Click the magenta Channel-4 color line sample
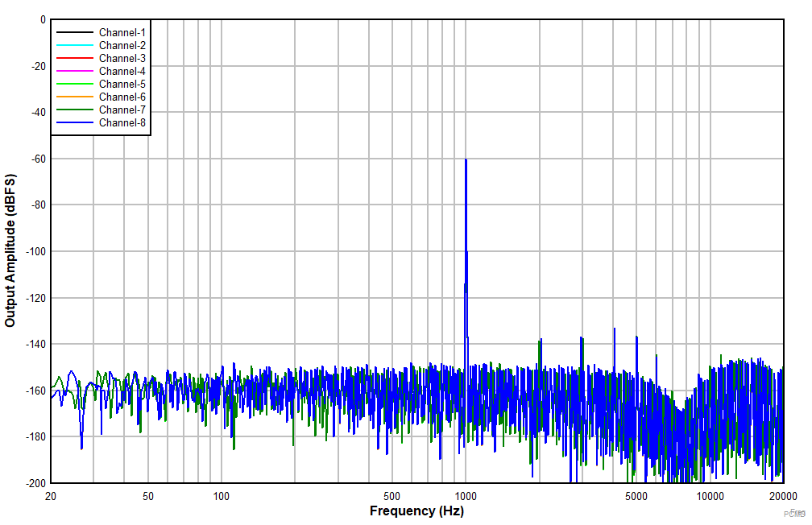Screen dimensions: 812x525 click(x=77, y=72)
